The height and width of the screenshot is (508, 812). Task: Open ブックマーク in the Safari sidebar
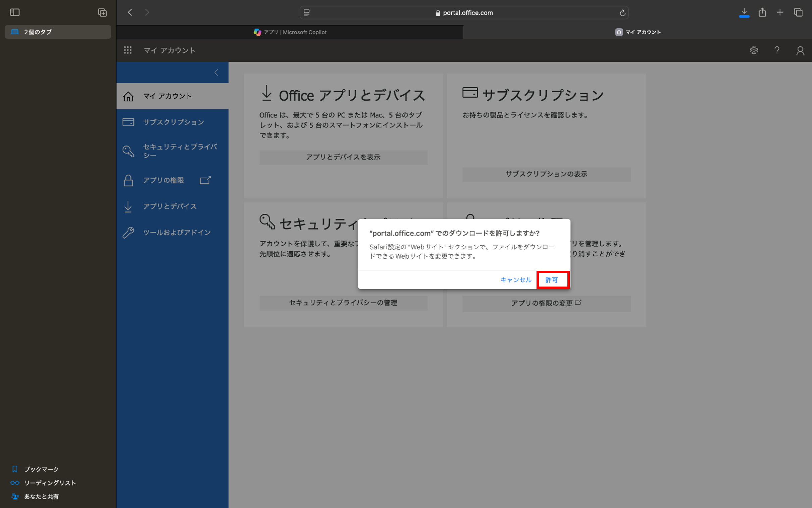click(x=41, y=469)
